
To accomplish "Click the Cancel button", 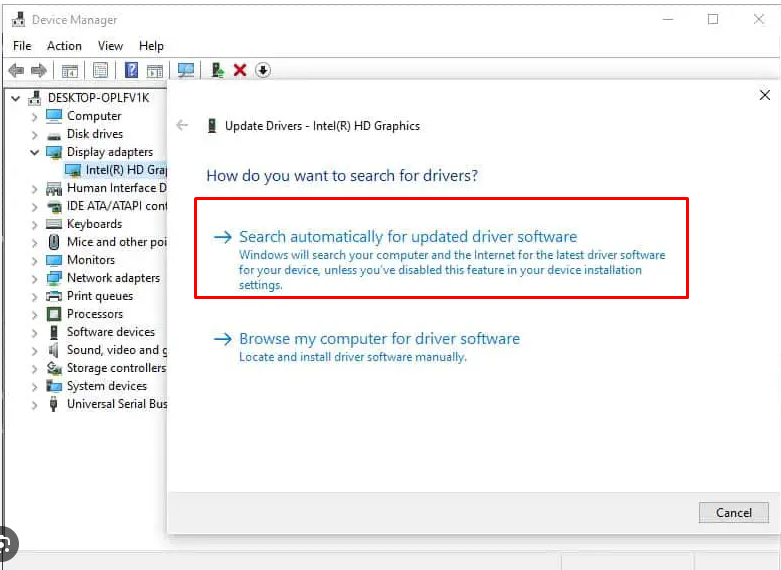I will point(733,513).
